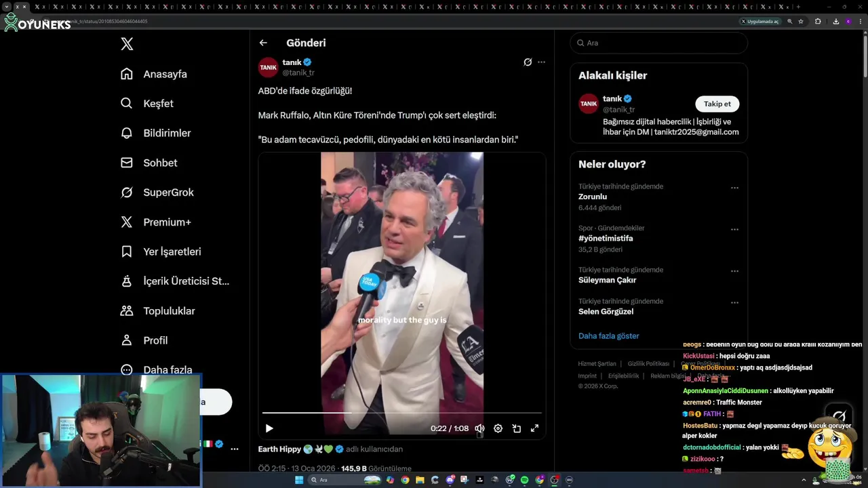Image resolution: width=868 pixels, height=488 pixels.
Task: Click the Uygulamada aç button in address bar
Action: click(x=759, y=21)
